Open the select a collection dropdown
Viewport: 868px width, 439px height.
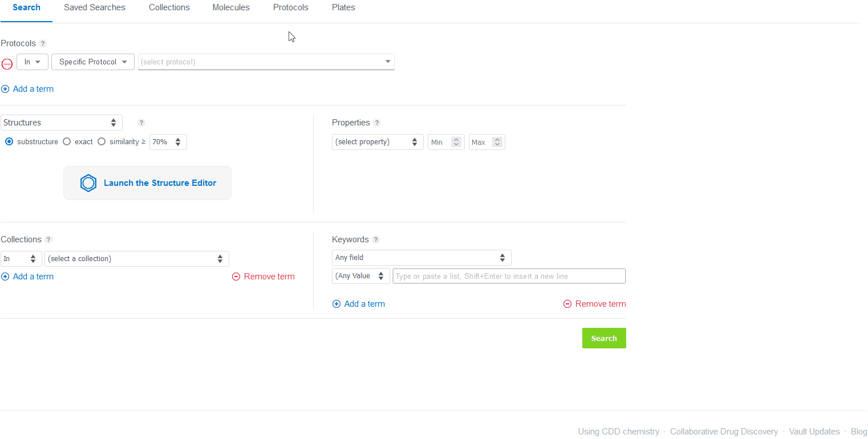[x=136, y=259]
